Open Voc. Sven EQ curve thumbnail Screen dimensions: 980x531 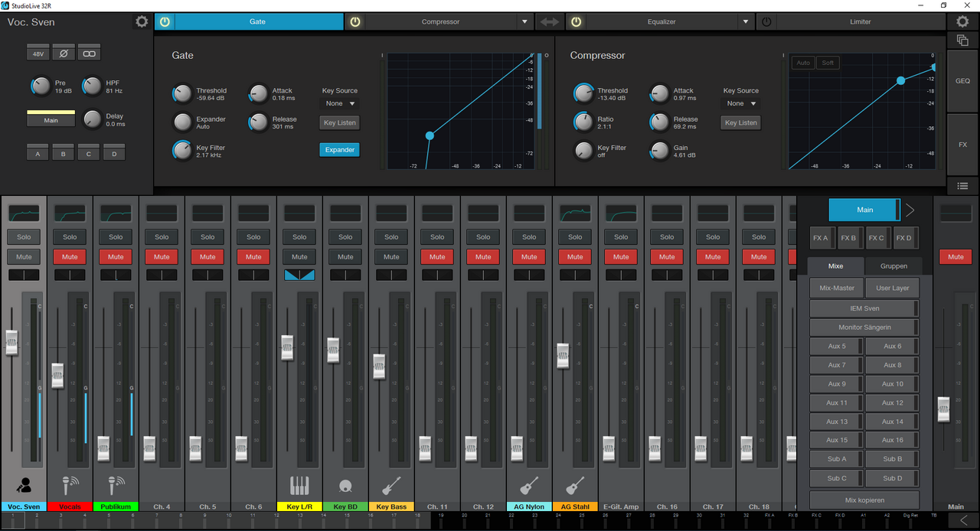24,213
